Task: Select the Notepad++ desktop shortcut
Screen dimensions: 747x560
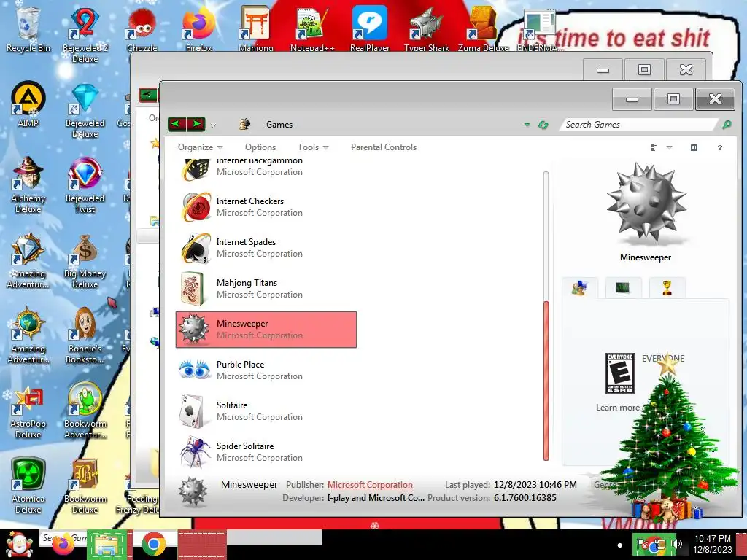Action: point(312,28)
